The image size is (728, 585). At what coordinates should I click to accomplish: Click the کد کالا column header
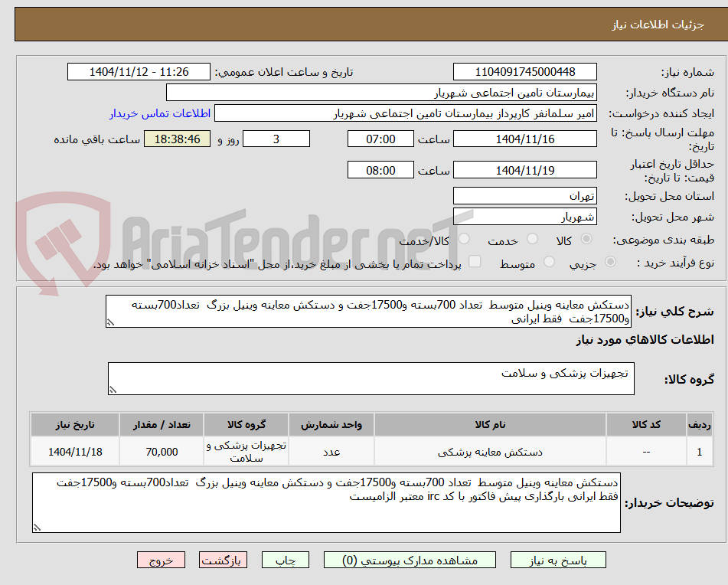pos(646,425)
